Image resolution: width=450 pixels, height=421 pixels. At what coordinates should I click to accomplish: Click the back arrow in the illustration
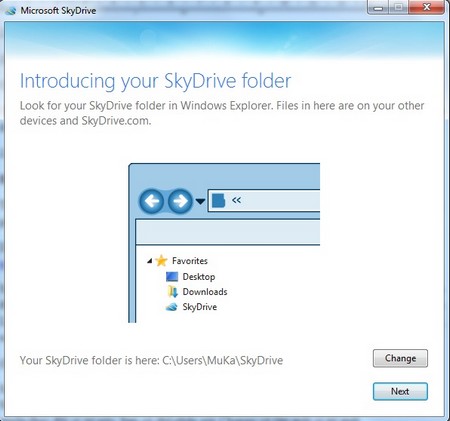pyautogui.click(x=152, y=201)
